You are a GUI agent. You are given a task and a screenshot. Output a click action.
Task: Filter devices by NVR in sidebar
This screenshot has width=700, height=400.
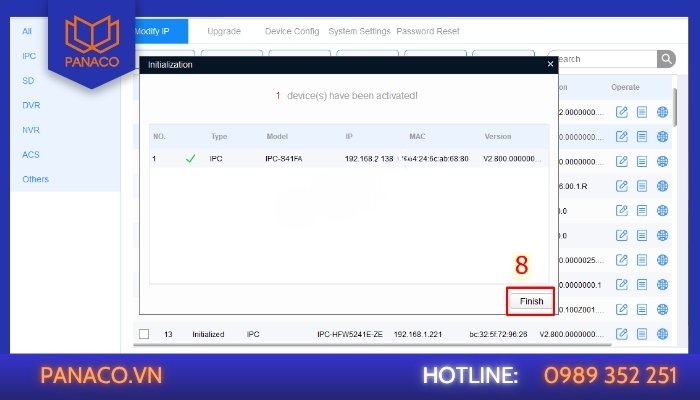[x=31, y=129]
